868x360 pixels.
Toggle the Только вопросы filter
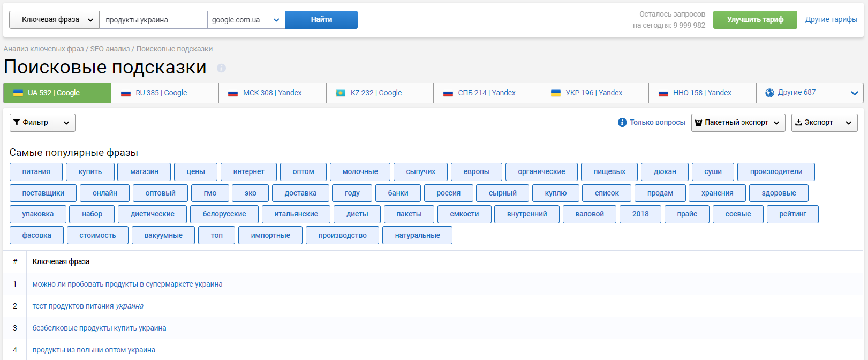click(x=657, y=123)
